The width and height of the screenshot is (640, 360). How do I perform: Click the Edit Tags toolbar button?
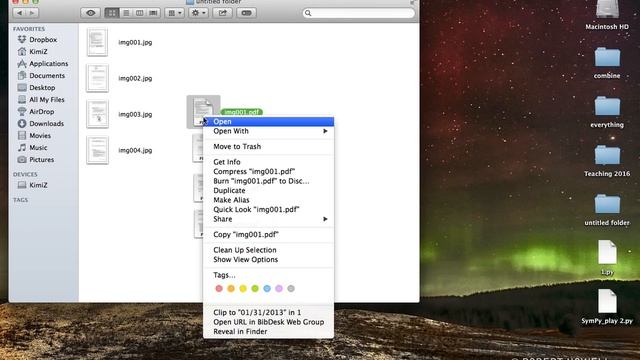click(x=246, y=13)
